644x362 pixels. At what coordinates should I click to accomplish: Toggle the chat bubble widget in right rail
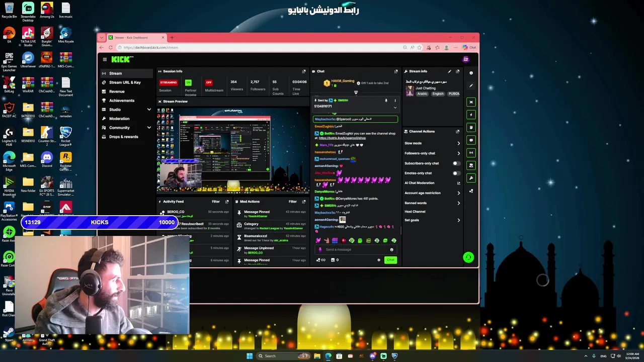[471, 140]
